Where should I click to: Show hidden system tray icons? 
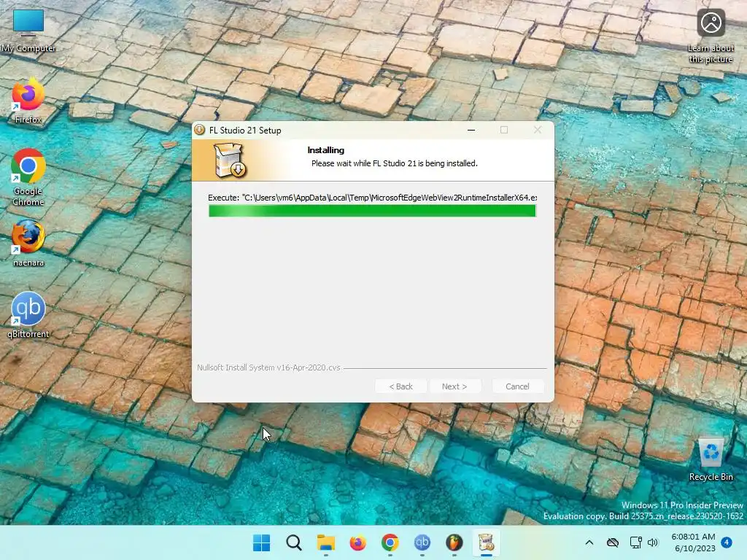point(589,542)
